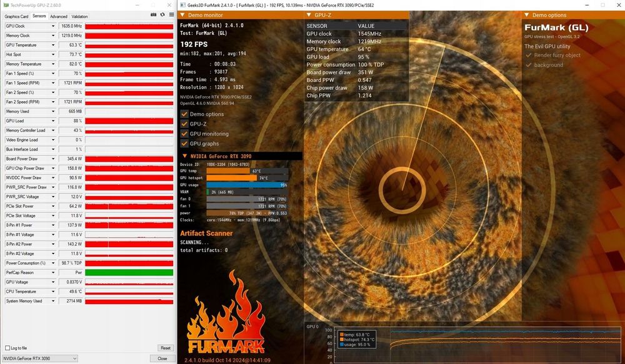Toggle the GPU-Z checkbox in Demo monitor
This screenshot has width=625, height=364.
click(184, 124)
